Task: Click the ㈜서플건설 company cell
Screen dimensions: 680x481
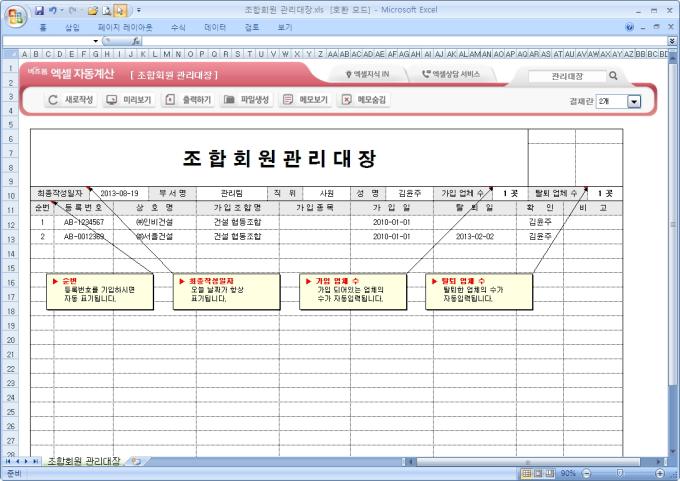Action: click(155, 237)
